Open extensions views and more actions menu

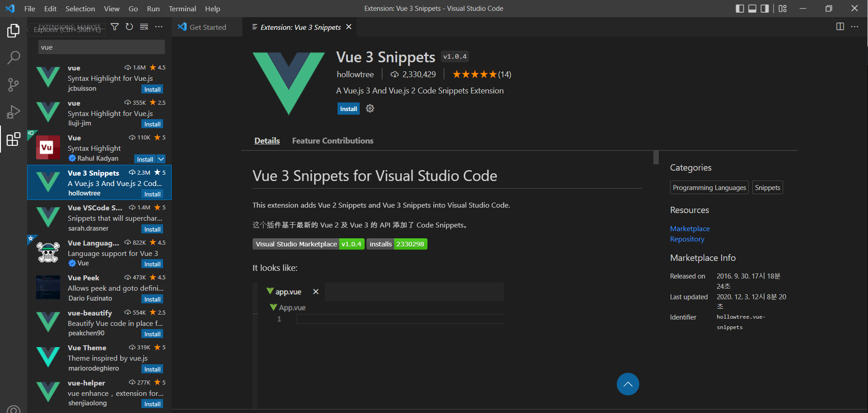159,27
